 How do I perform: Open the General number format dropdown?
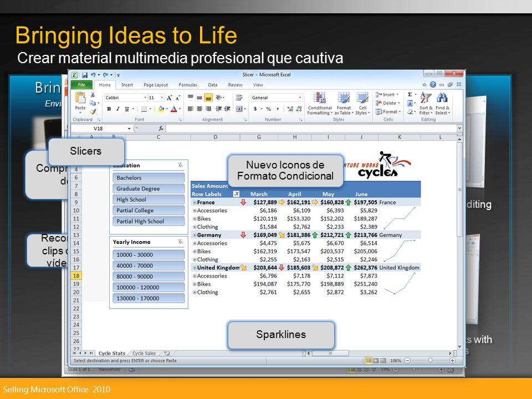300,98
